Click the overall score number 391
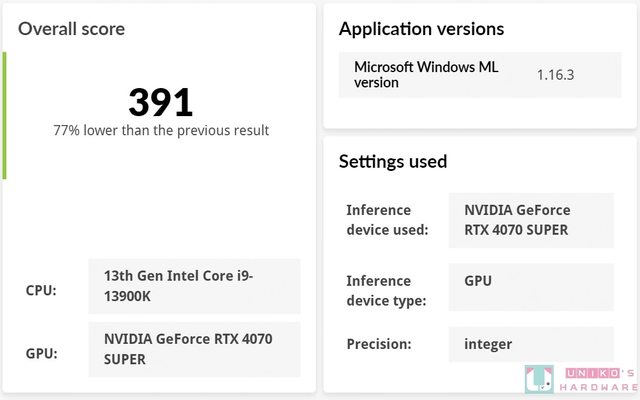This screenshot has width=640, height=400. [160, 102]
